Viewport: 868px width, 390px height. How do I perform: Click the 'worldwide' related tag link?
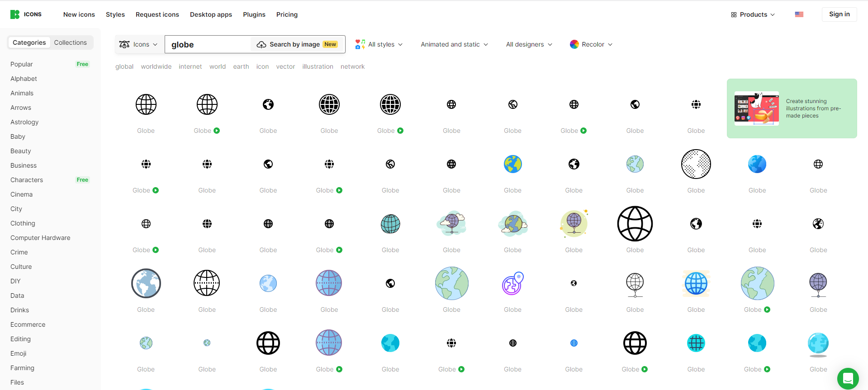tap(156, 66)
